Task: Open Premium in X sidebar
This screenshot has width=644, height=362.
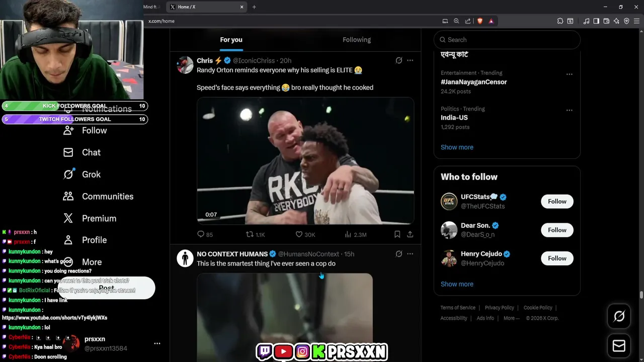Action: pos(90,218)
